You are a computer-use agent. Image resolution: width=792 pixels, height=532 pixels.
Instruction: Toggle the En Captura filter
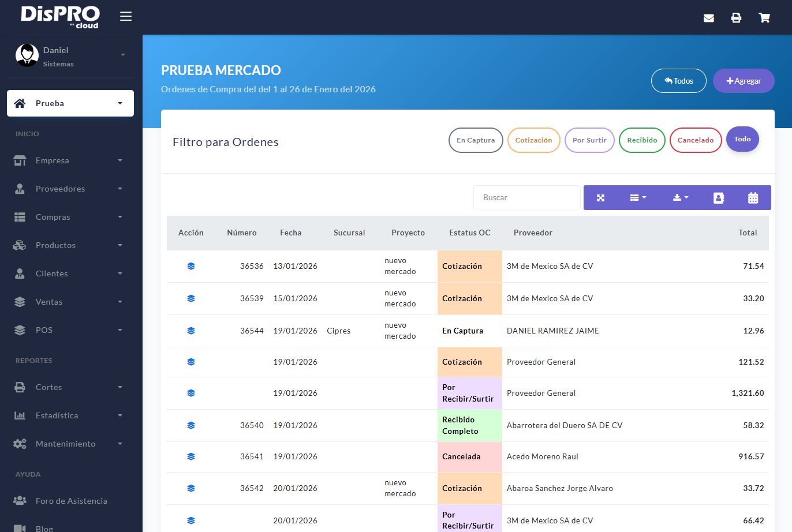click(x=476, y=140)
